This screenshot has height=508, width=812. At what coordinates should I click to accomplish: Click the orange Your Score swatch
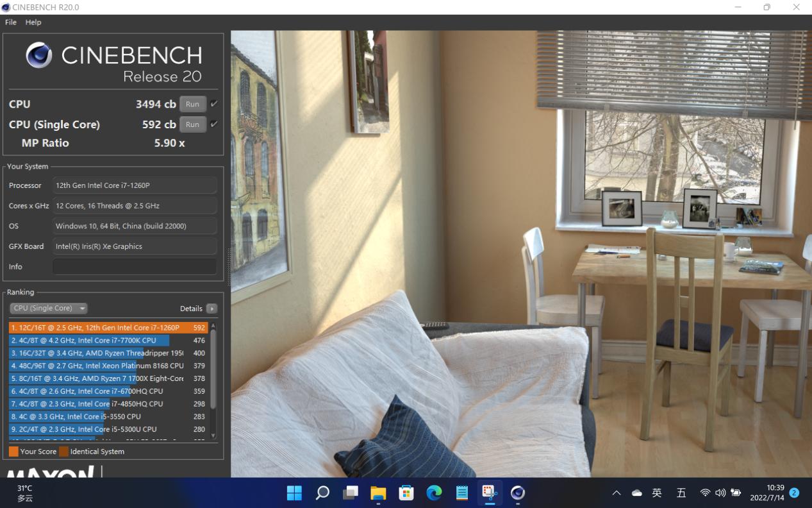pyautogui.click(x=13, y=452)
